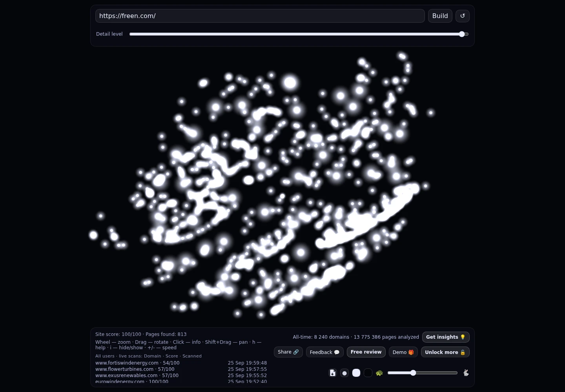The width and height of the screenshot is (565, 392).
Task: Launch the Demo button
Action: pos(403,352)
